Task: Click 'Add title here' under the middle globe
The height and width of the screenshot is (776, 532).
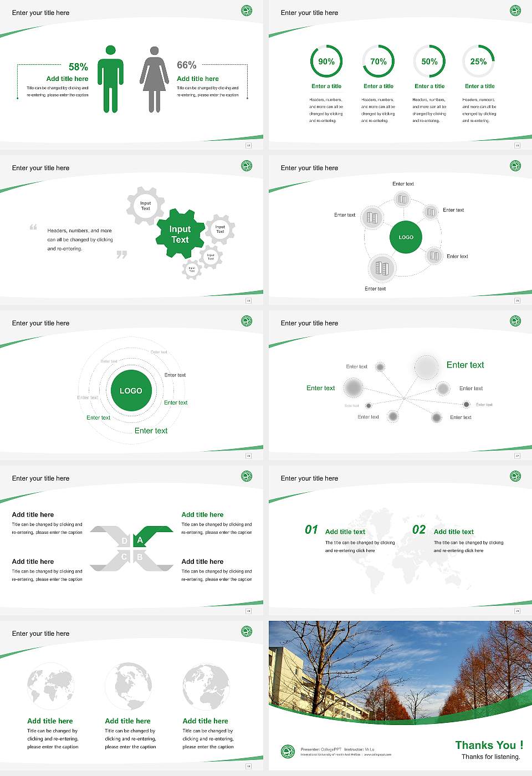Action: [x=127, y=721]
